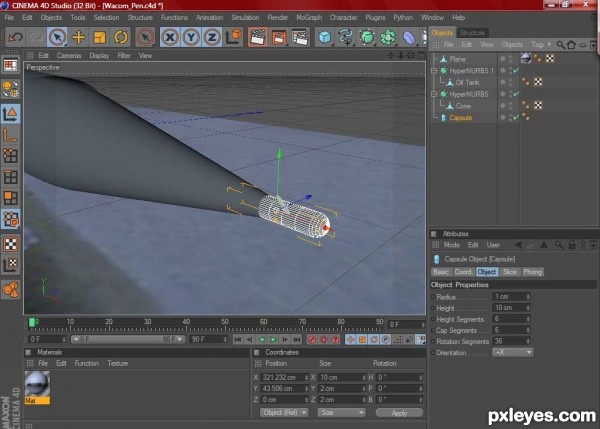Collapse the HyperNURBS tree node above Cone
The height and width of the screenshot is (429, 600).
[x=434, y=94]
